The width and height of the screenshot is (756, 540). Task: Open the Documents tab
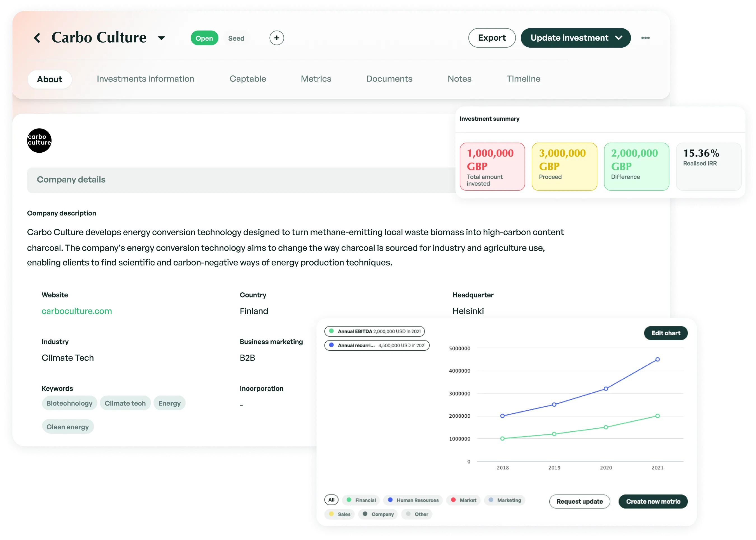click(x=389, y=79)
